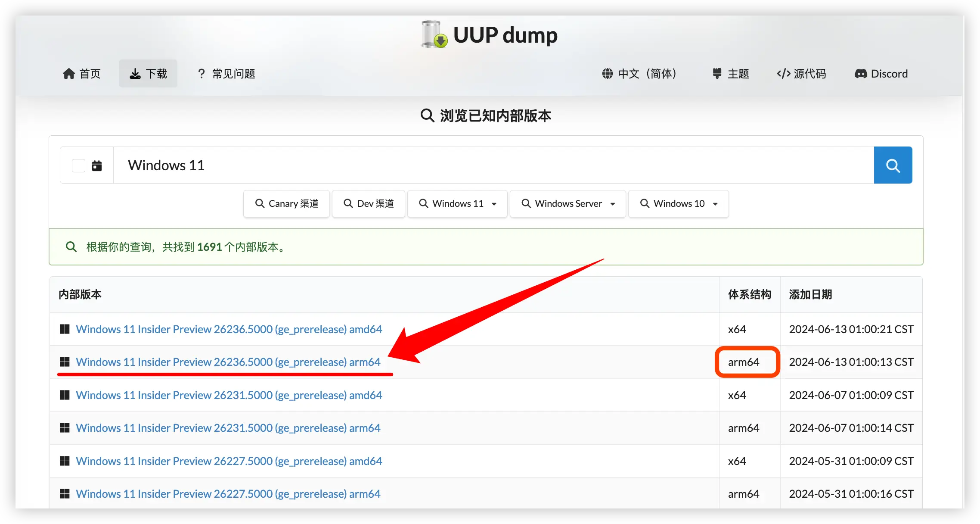Open build 26231.5000 arm64 link
The image size is (980, 524).
[x=228, y=428]
